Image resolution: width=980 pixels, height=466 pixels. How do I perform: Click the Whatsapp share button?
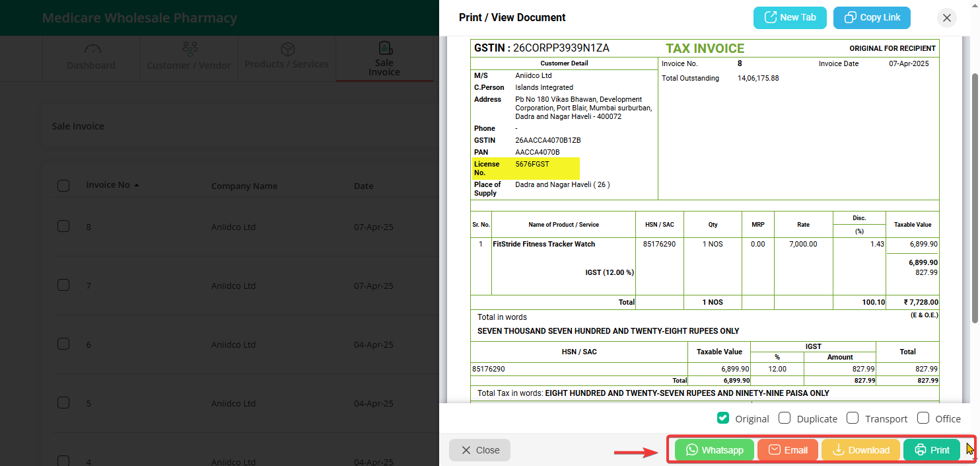pyautogui.click(x=715, y=450)
